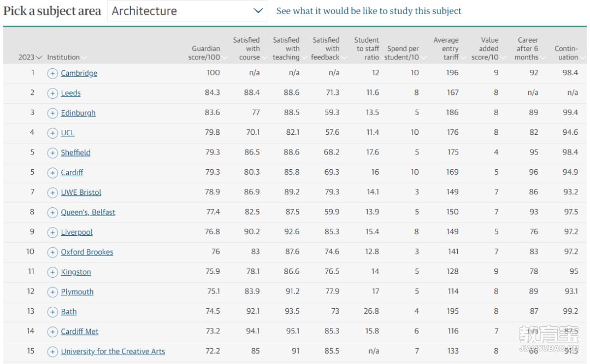Viewport: 590px width, 364px height.
Task: Expand the Sheffield row plus icon
Action: [x=52, y=153]
